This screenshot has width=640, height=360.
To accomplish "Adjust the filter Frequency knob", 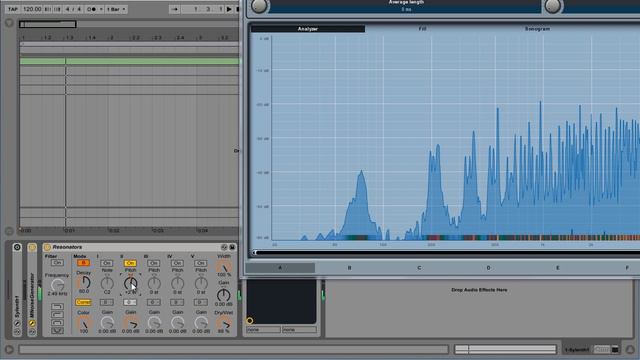I will pos(58,284).
